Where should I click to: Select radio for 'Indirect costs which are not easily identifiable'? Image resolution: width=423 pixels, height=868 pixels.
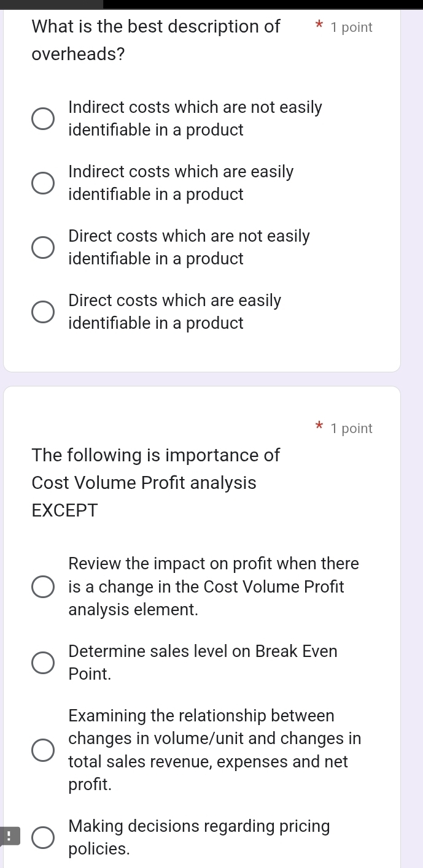tap(42, 119)
